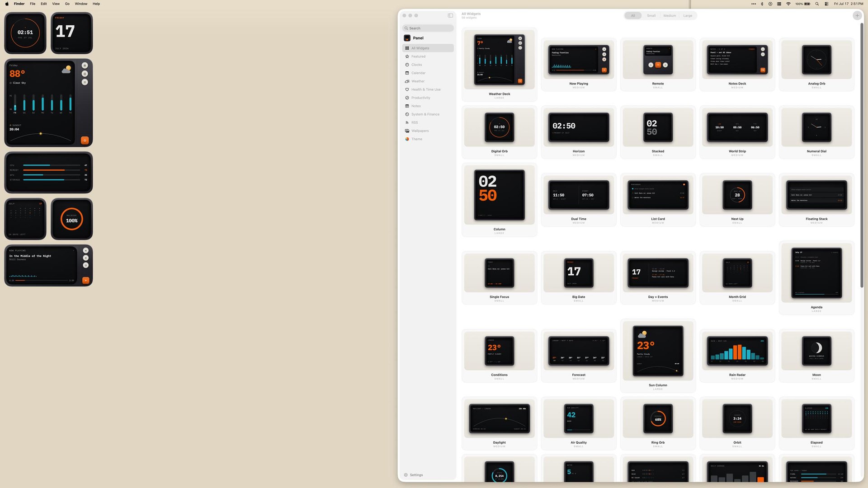Open the Productivity category in sidebar

(x=428, y=98)
